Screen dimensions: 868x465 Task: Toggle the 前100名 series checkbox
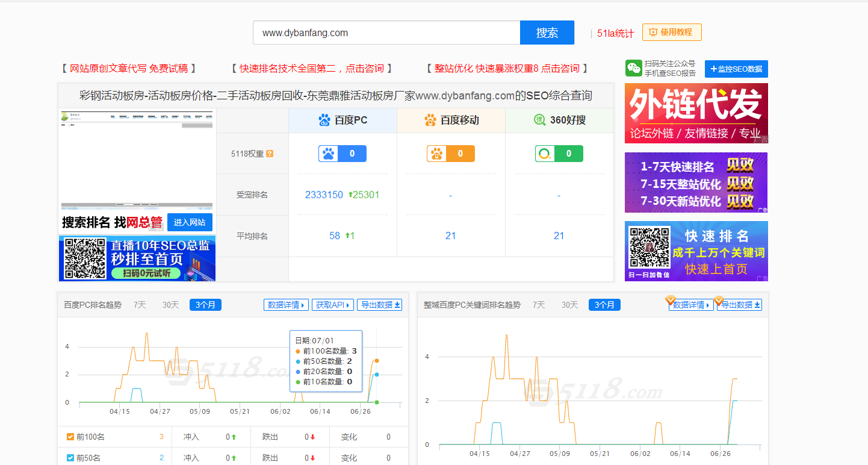pos(70,437)
